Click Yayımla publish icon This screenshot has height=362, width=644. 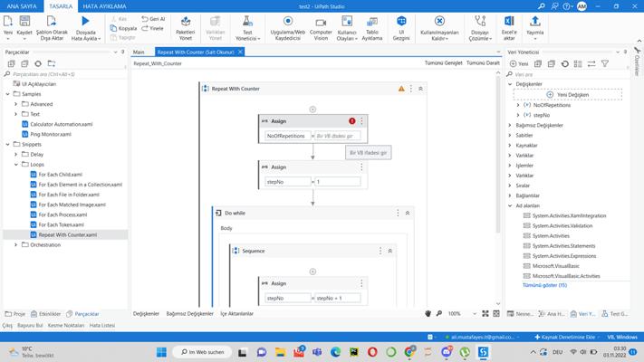click(x=534, y=21)
